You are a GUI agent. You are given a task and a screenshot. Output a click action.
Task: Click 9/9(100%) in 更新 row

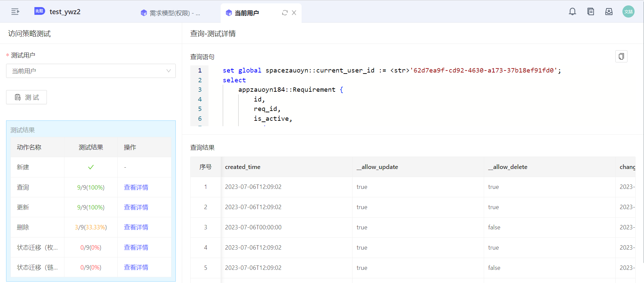point(91,207)
